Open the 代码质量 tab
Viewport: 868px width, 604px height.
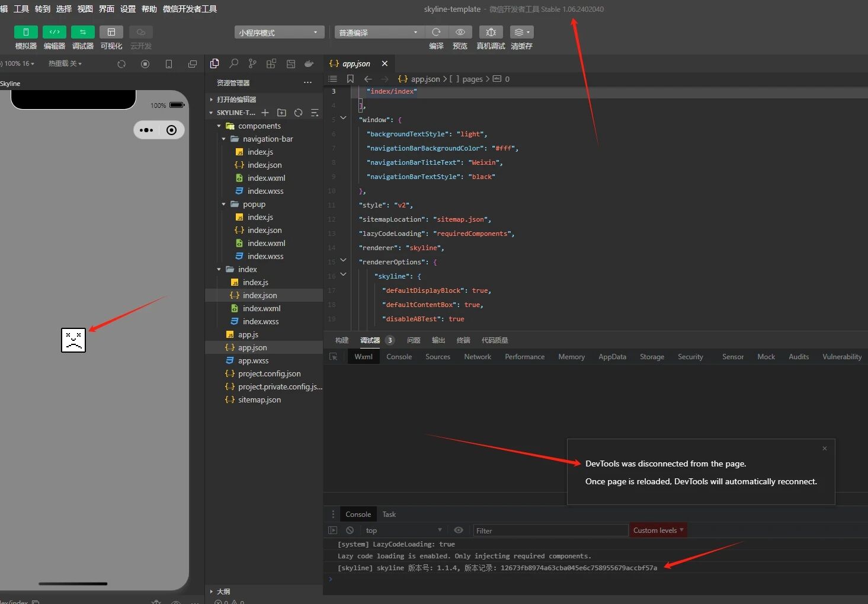[495, 340]
